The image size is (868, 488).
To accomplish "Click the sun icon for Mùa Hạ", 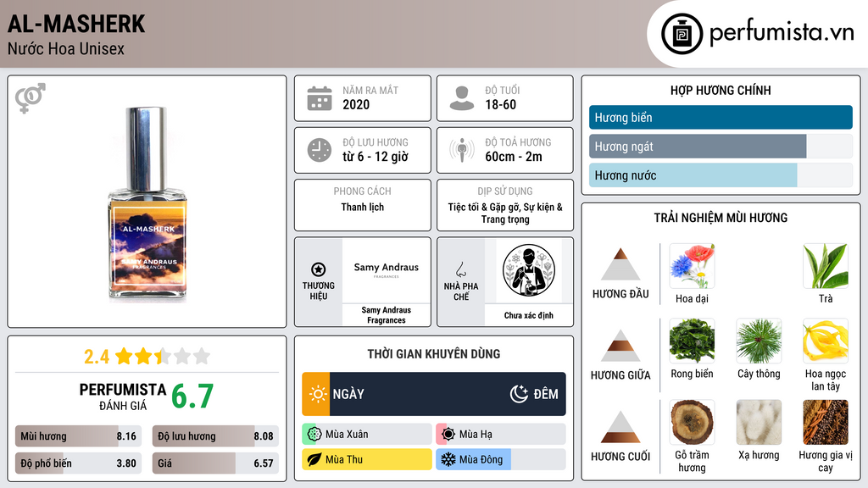I will [x=448, y=435].
